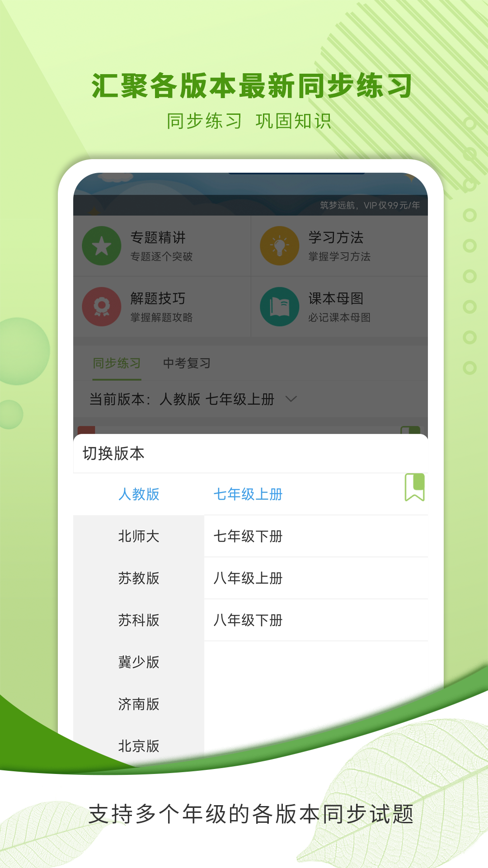Tap the teal book 课本母图 icon
The height and width of the screenshot is (868, 488).
click(x=280, y=307)
